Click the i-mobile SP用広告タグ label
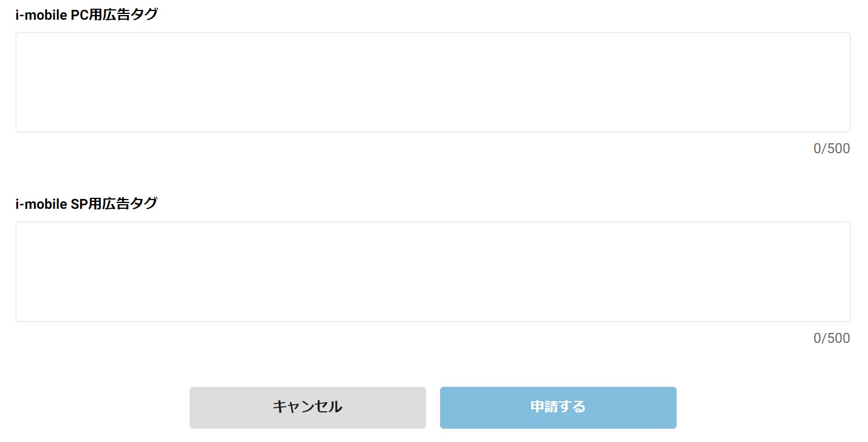Viewport: 868px width, 442px height. (x=86, y=204)
